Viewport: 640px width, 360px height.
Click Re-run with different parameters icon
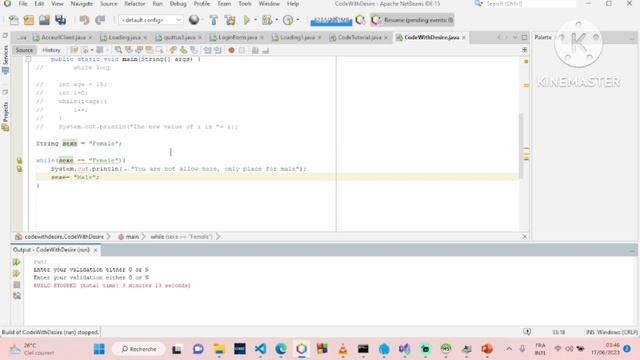[16, 273]
